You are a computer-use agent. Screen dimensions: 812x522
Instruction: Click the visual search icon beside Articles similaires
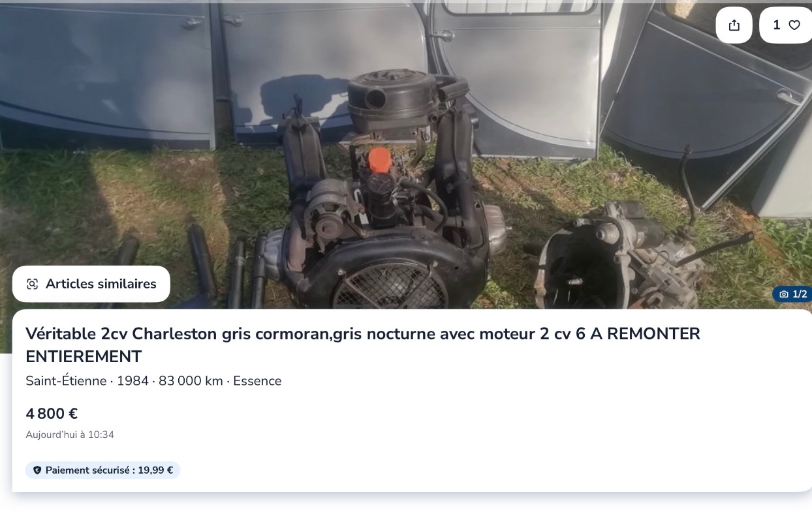point(32,284)
